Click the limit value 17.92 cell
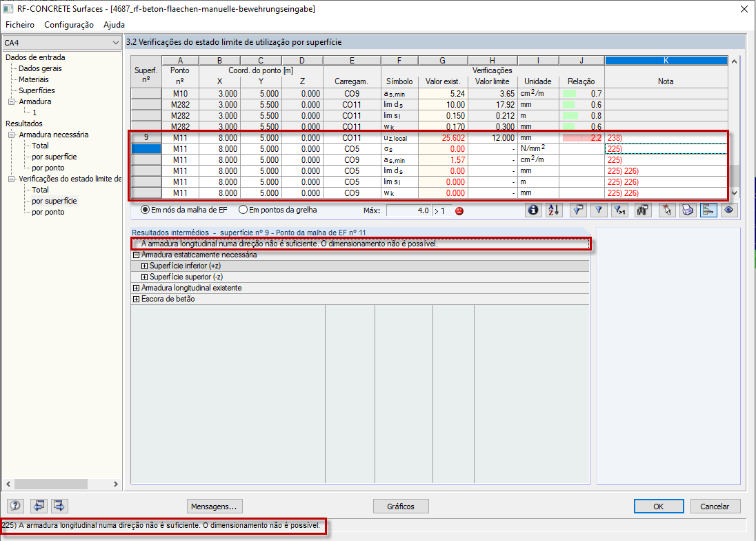This screenshot has width=756, height=541. [x=493, y=105]
